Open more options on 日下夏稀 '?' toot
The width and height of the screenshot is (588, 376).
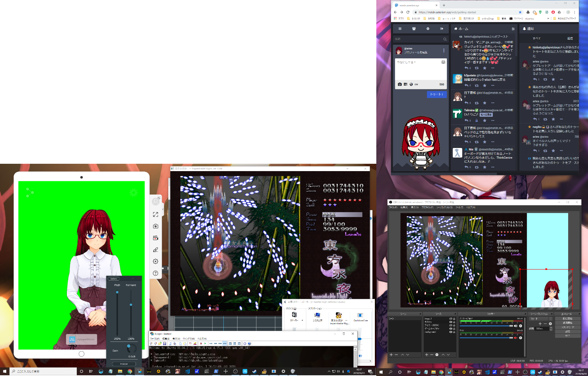click(x=493, y=103)
